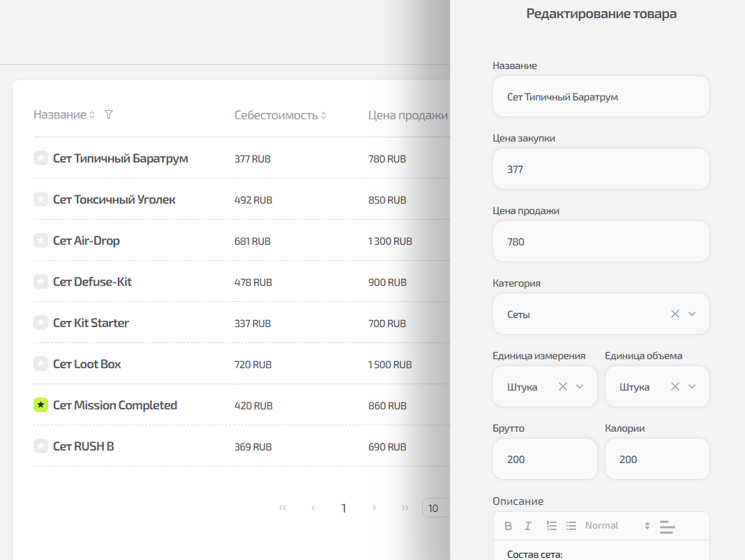Sort table by Себестоимость column
Viewport: 745px width, 560px height.
324,116
